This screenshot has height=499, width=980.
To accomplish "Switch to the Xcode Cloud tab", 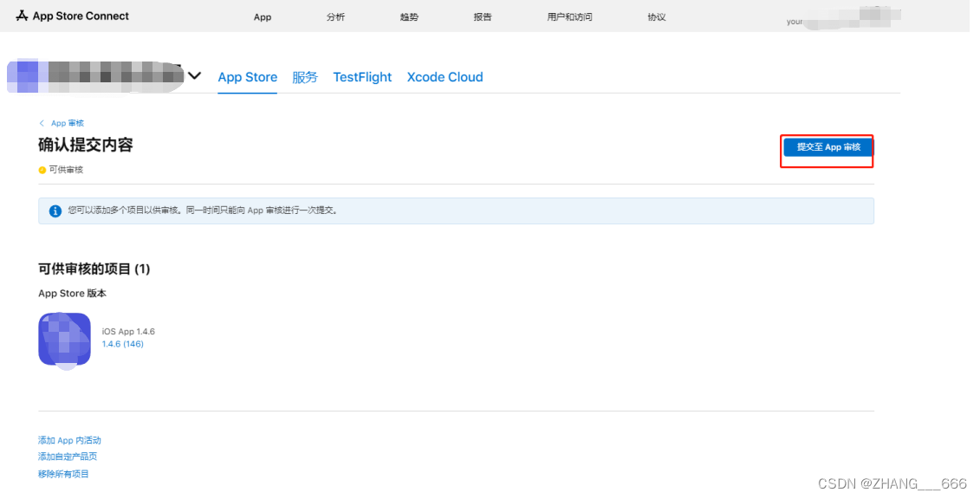I will coord(445,77).
